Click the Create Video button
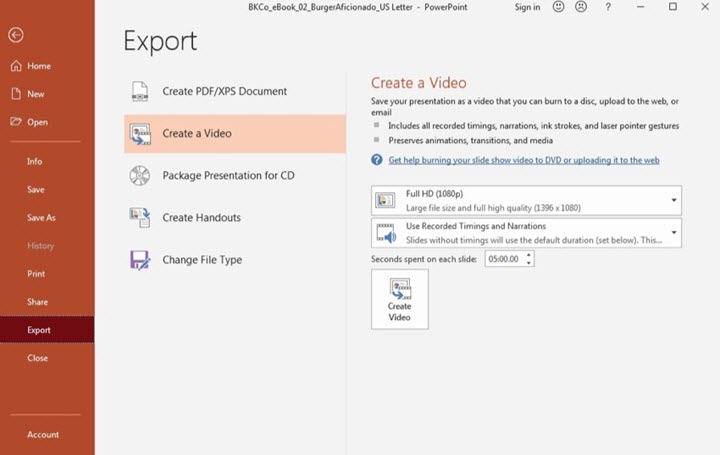Viewport: 720px width, 455px height. pos(400,299)
